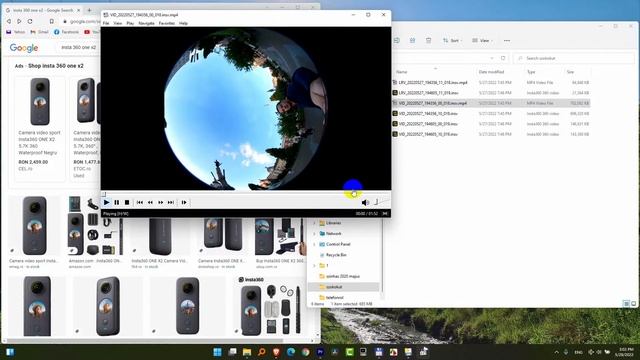Image resolution: width=640 pixels, height=360 pixels.
Task: Open the media player's Navigate menu
Action: (x=147, y=23)
